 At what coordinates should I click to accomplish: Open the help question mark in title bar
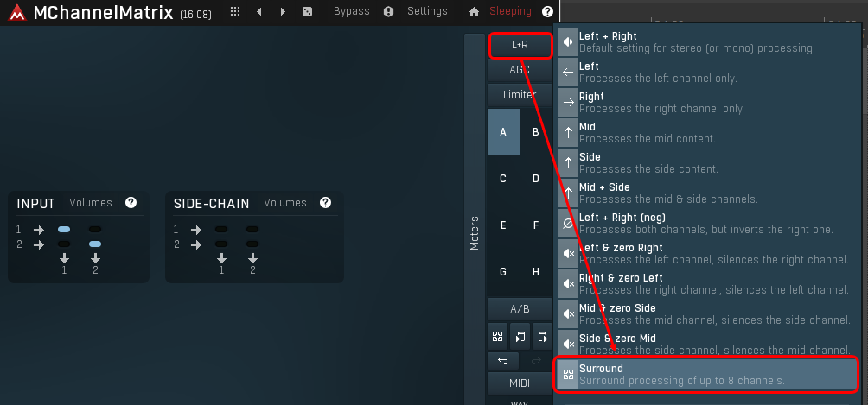coord(547,11)
